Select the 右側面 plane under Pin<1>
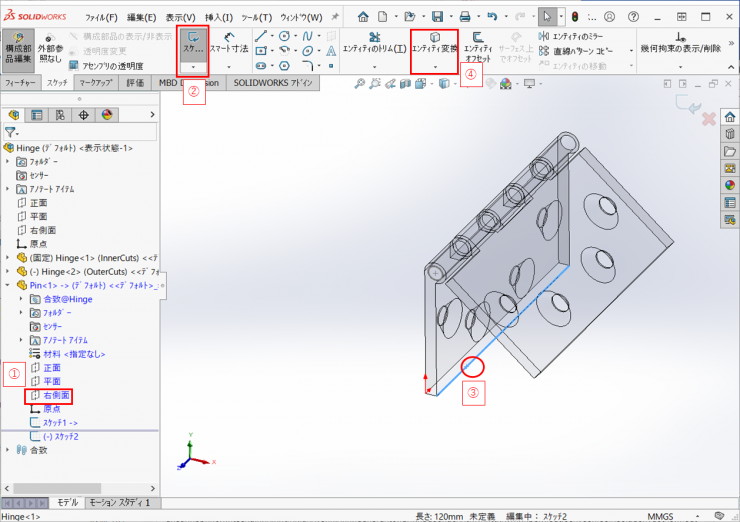Viewport: 740px width, 522px height. tap(57, 395)
